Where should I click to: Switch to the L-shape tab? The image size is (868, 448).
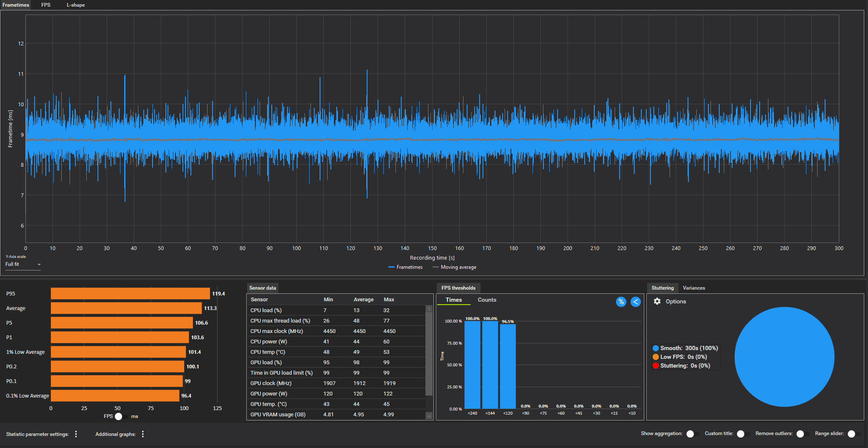(x=76, y=5)
